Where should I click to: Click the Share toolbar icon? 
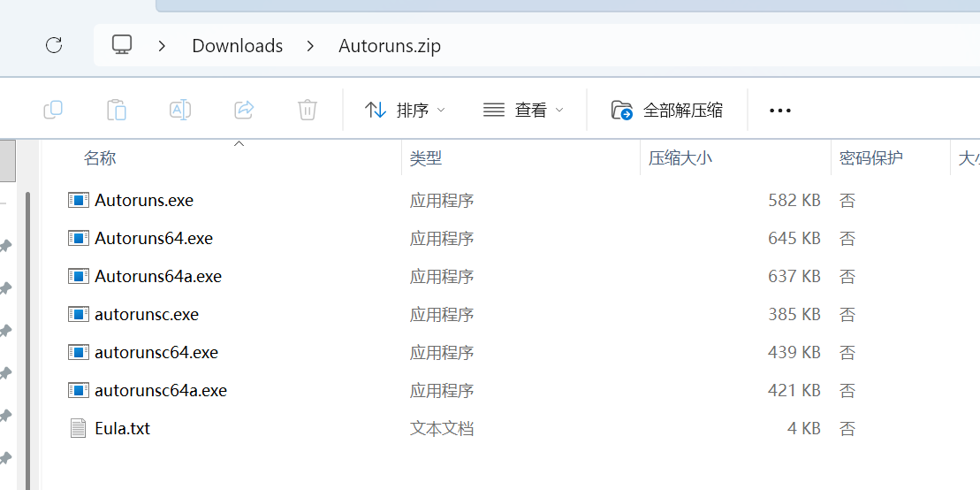(x=244, y=111)
